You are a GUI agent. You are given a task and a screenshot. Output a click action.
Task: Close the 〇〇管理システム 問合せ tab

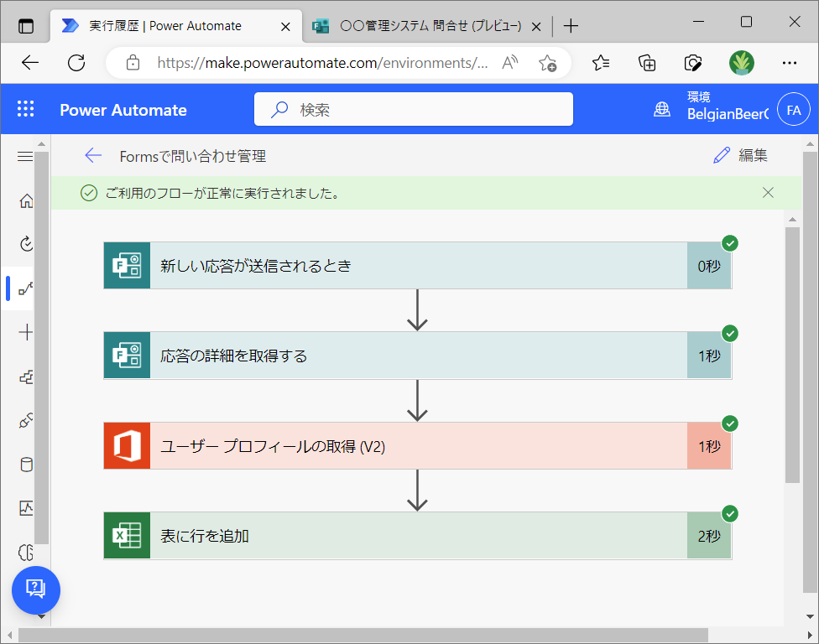(x=536, y=26)
